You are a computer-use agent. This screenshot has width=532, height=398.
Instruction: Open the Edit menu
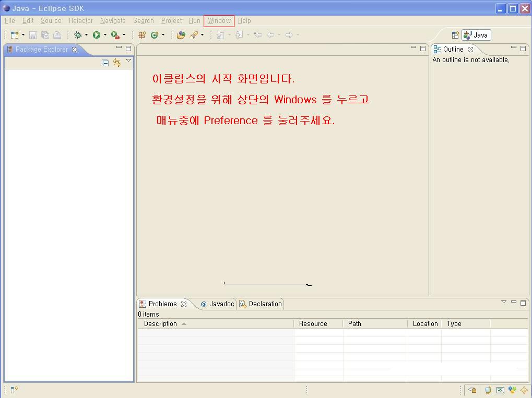pyautogui.click(x=28, y=21)
